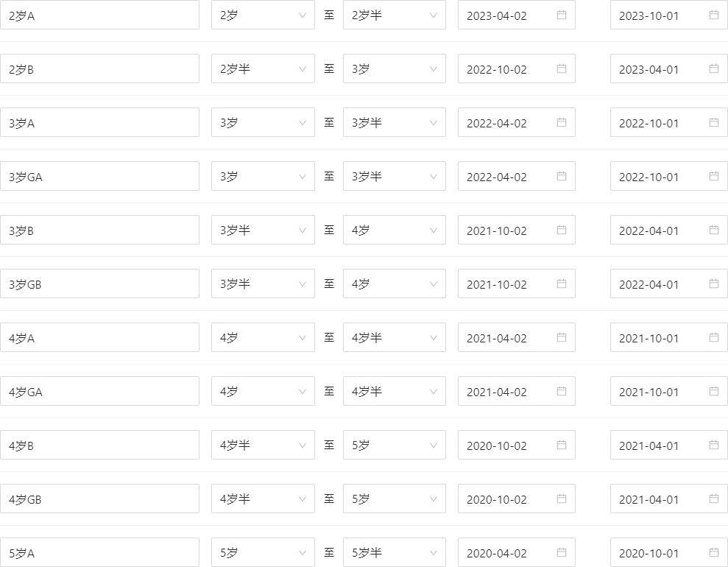
Task: Click calendar icon in 4岁A row start date
Action: (x=562, y=337)
